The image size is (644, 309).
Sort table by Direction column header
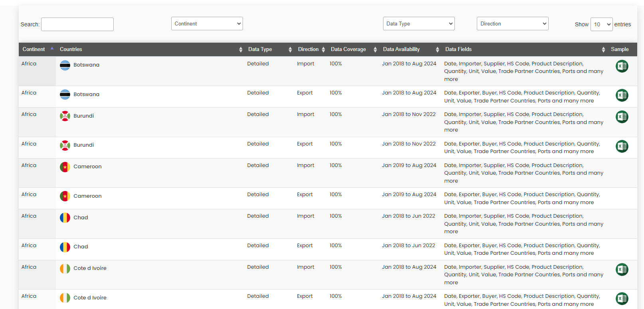tap(310, 49)
